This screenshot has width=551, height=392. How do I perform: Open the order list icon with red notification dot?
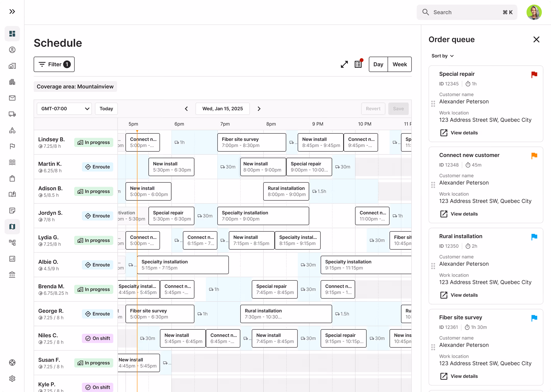click(358, 64)
